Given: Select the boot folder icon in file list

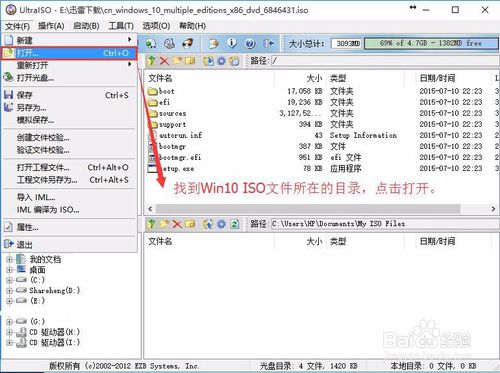Looking at the screenshot, I should click(x=153, y=91).
